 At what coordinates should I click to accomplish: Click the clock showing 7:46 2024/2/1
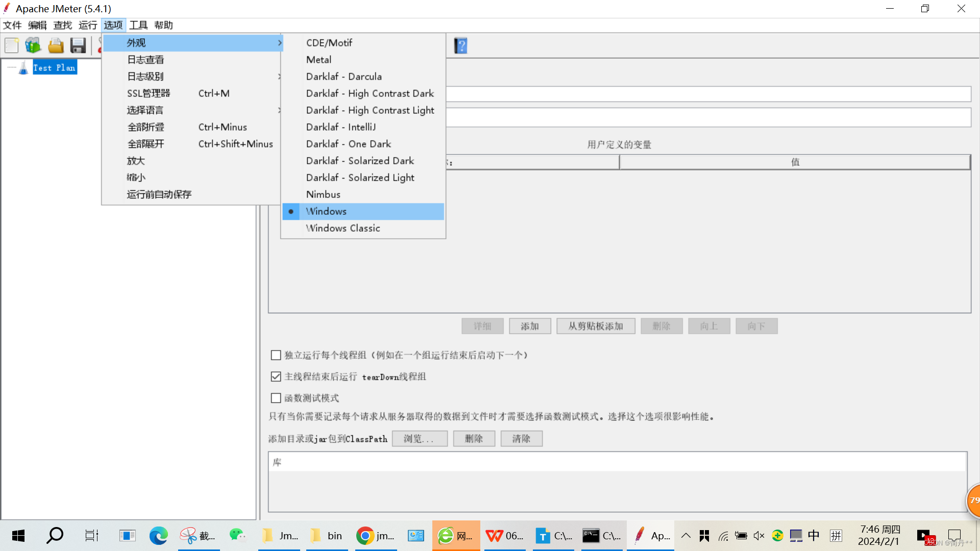pos(879,536)
